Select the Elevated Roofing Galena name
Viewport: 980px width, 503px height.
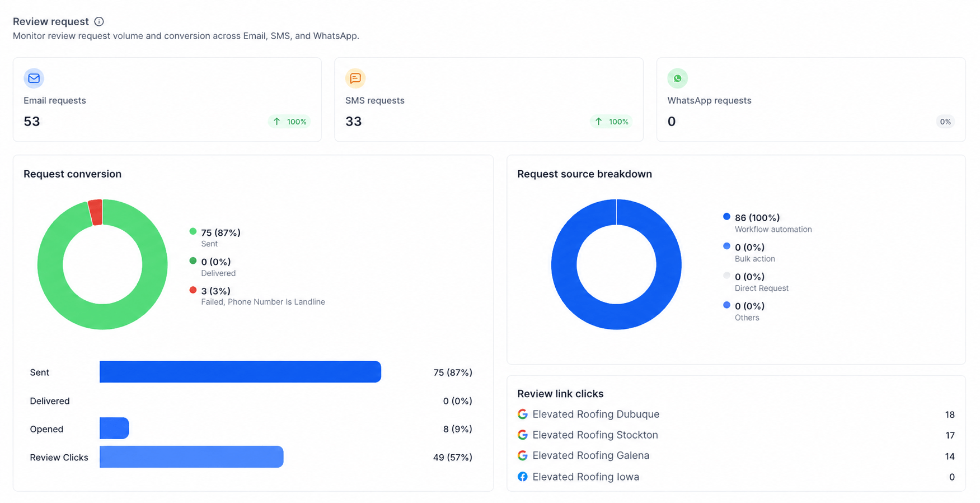(x=591, y=455)
